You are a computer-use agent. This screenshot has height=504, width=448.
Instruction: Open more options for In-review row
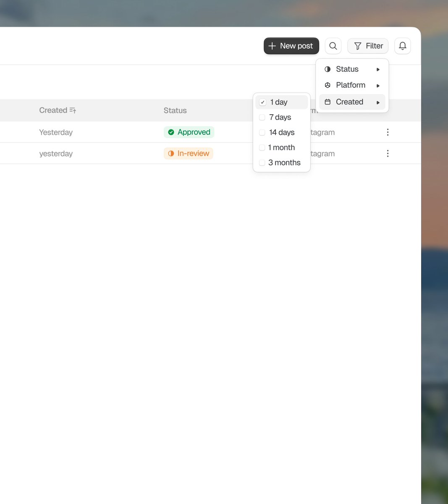pos(388,154)
